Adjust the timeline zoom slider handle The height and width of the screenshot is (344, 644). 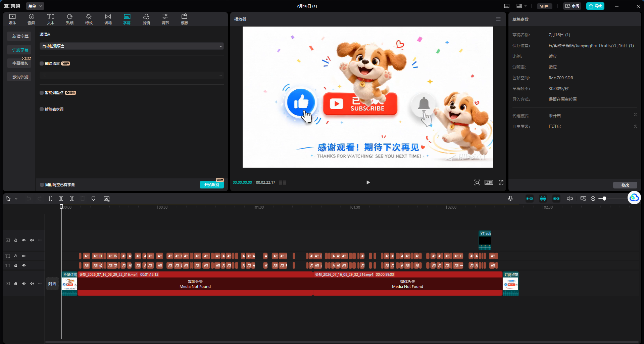(604, 199)
